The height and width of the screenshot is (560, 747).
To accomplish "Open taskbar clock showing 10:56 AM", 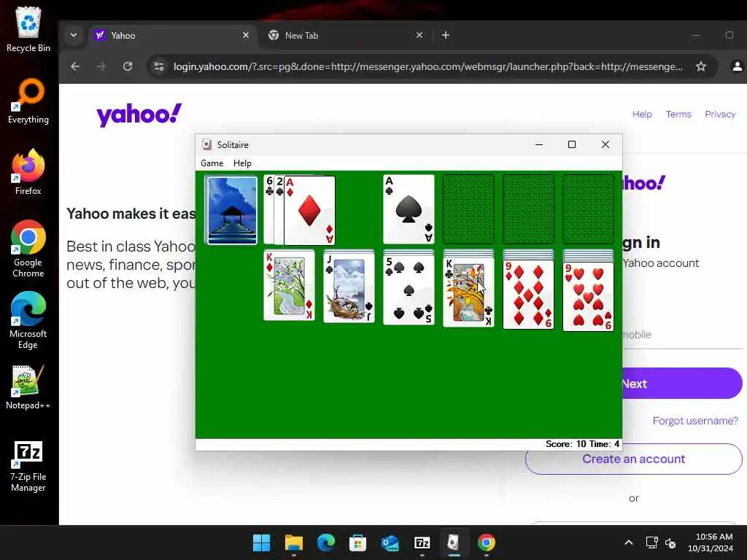I will (x=711, y=542).
